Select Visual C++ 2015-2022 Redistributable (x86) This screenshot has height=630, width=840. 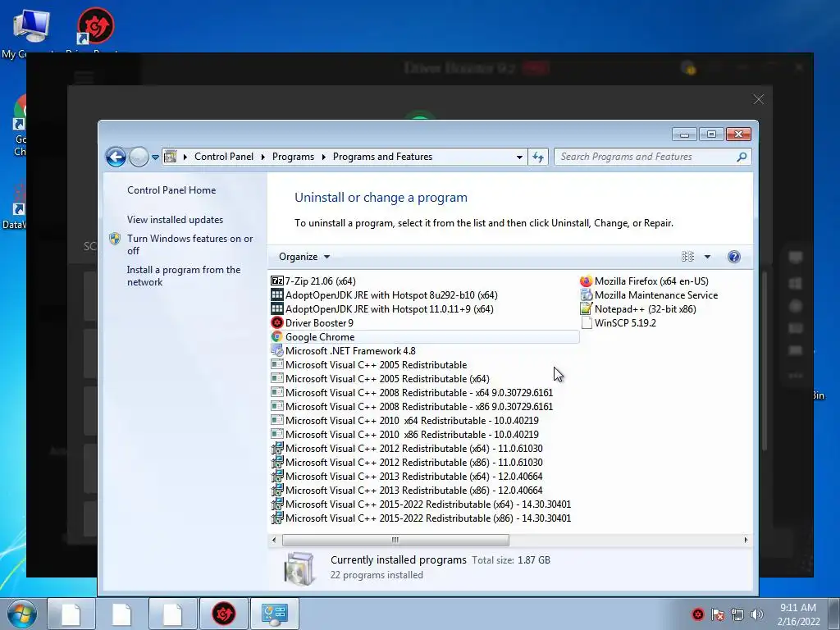click(x=421, y=518)
